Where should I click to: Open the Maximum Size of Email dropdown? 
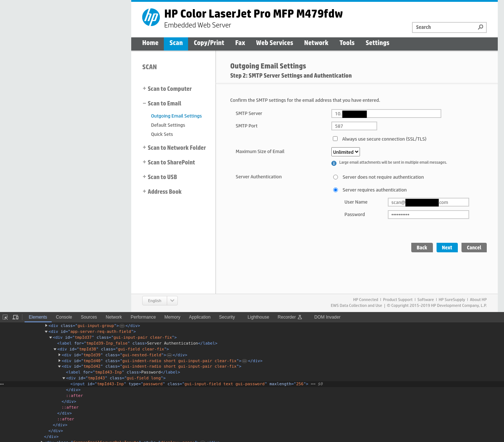346,152
